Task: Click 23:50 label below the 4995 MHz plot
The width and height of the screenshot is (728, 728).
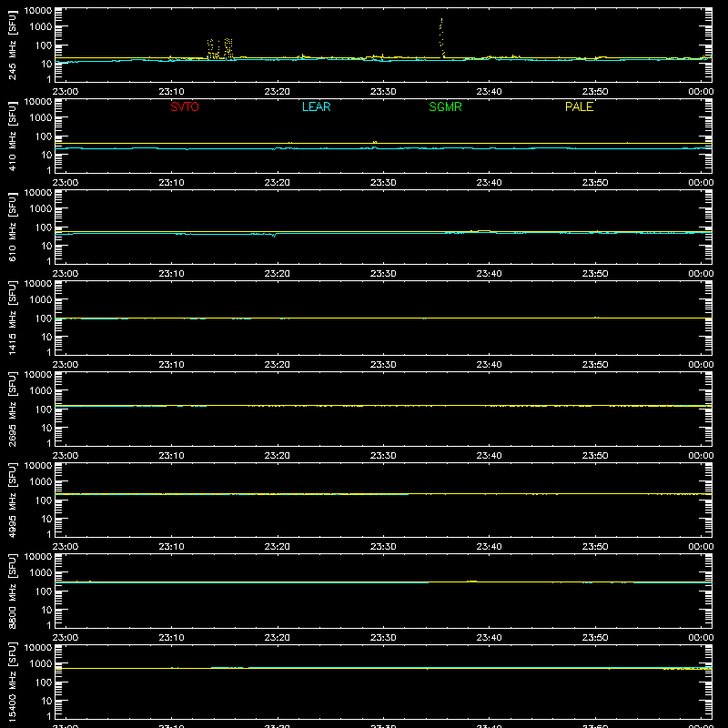Action: pos(595,547)
